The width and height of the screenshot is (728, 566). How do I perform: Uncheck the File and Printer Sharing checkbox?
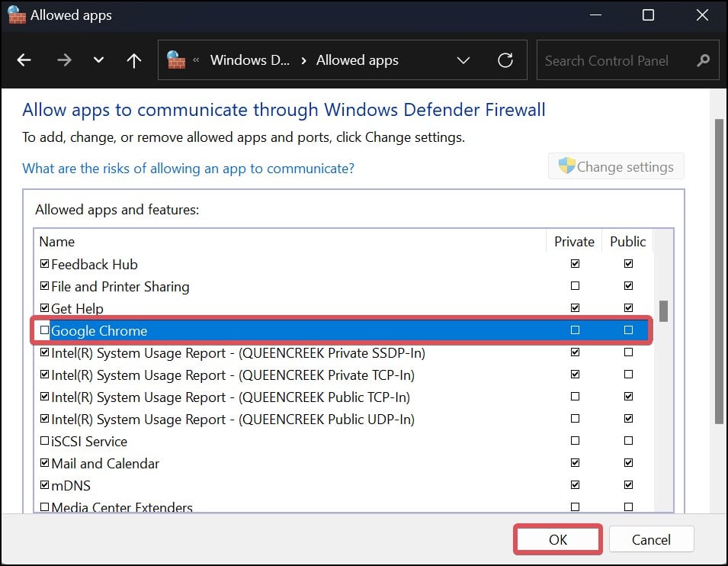(x=44, y=286)
